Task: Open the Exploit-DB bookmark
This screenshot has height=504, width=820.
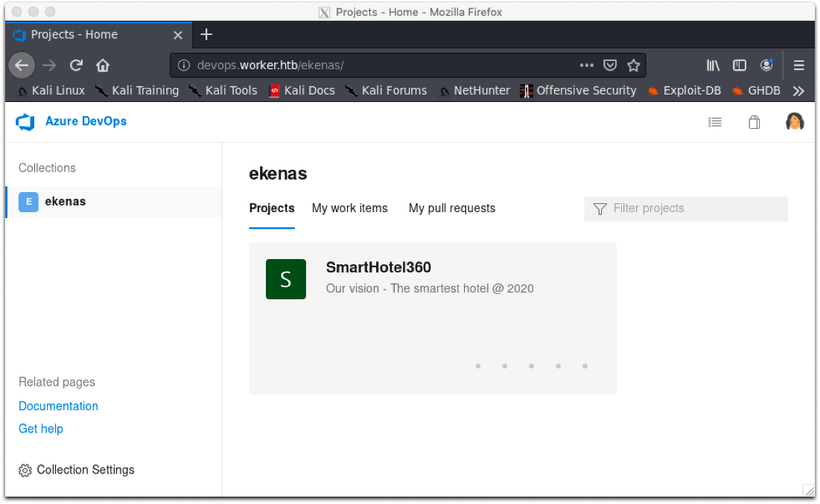Action: pos(684,91)
